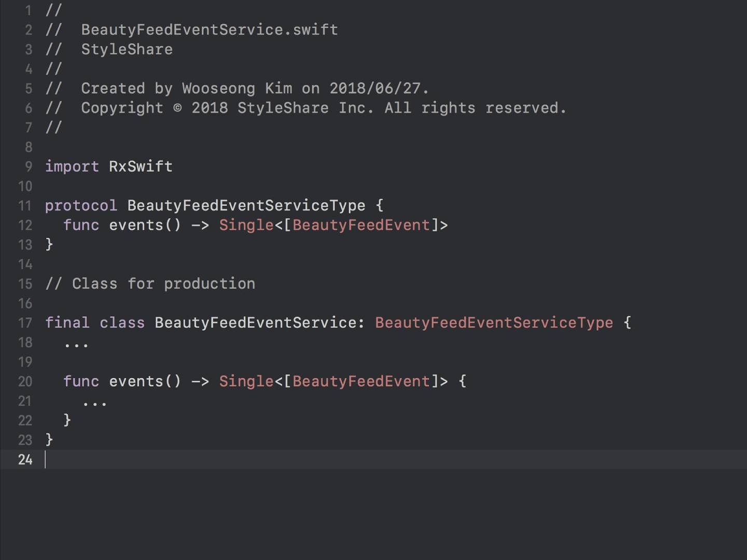Screen dimensions: 747x560
Task: Click line number 11 in the gutter
Action: pyautogui.click(x=25, y=206)
